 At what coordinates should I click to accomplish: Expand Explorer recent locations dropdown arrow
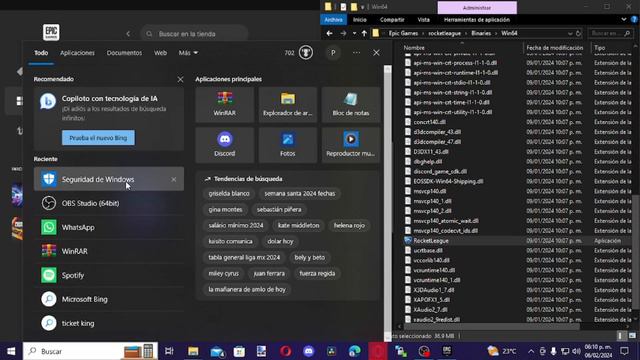(354, 33)
